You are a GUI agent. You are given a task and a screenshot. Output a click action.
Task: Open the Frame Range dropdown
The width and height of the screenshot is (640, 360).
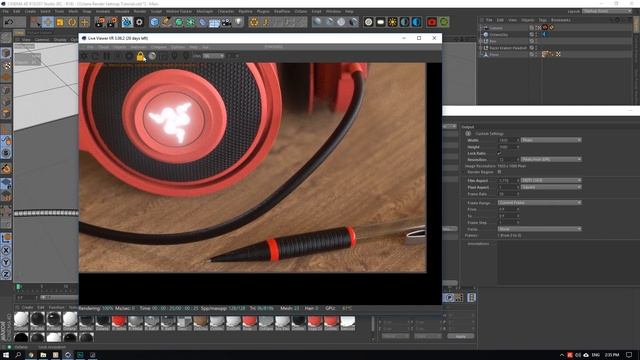click(x=540, y=202)
